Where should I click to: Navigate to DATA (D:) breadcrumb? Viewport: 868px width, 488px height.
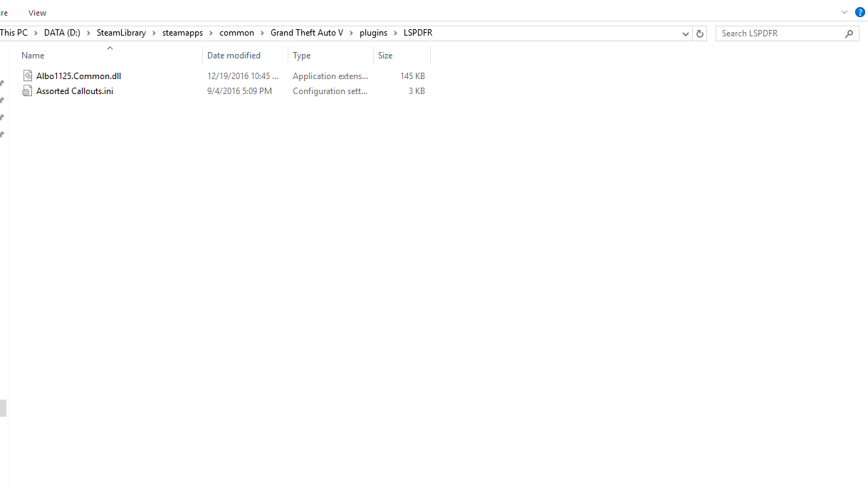point(62,33)
